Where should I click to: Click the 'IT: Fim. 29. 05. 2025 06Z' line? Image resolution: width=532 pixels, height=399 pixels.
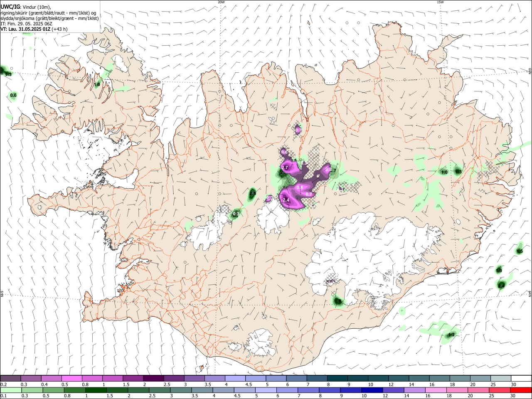26,24
